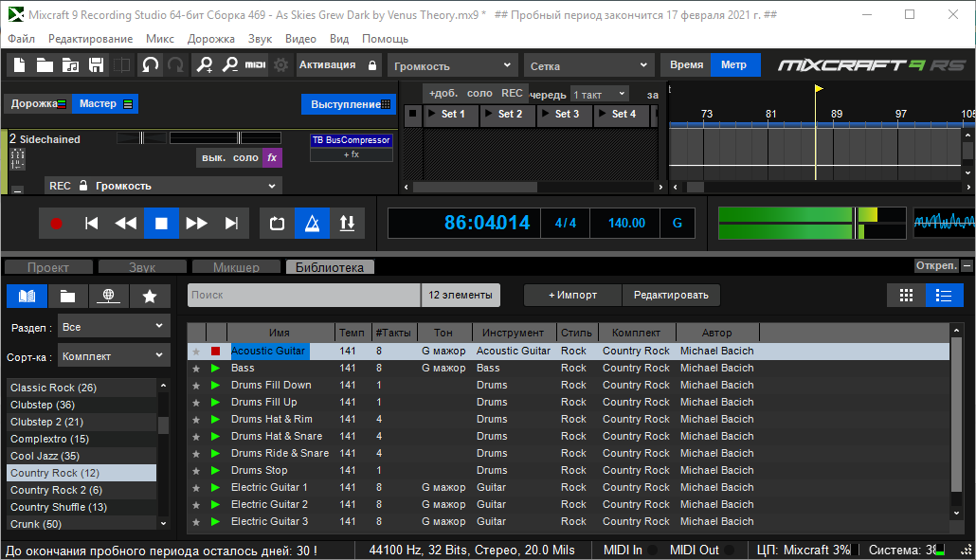Open the Раздел dropdown showing Все
Viewport: 976px width, 560px height.
coord(114,327)
